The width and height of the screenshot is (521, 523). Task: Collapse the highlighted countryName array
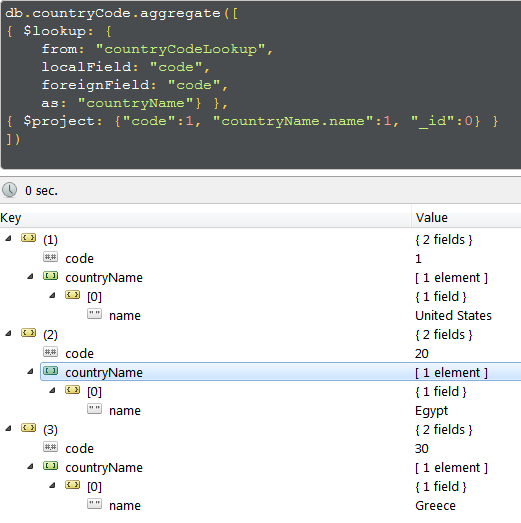pyautogui.click(x=30, y=371)
